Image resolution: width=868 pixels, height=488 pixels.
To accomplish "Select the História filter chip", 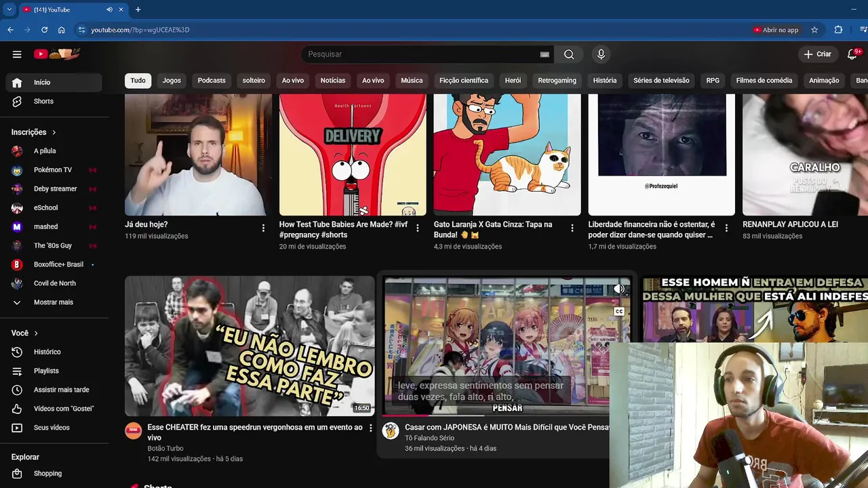I will click(x=605, y=81).
